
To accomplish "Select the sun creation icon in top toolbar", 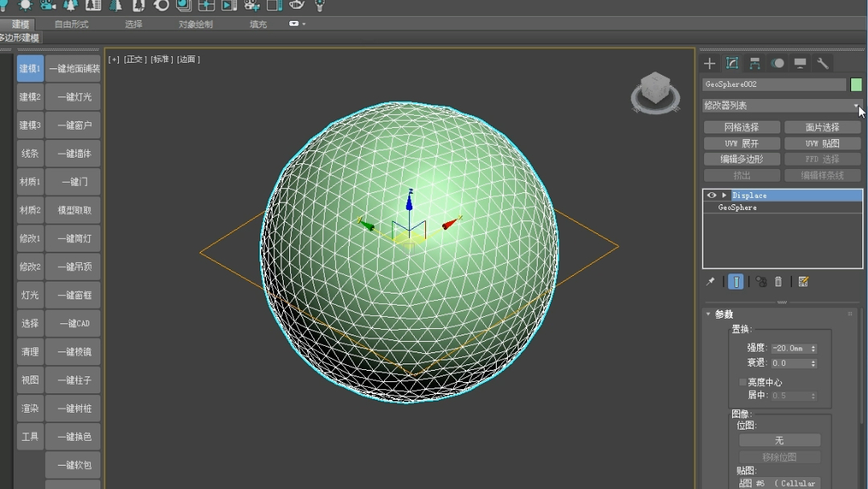I will (x=23, y=6).
